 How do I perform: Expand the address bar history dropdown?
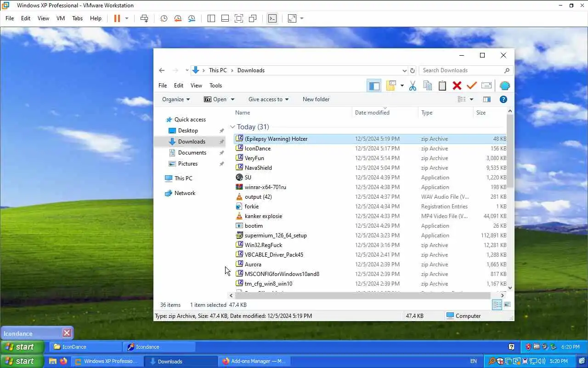point(404,71)
